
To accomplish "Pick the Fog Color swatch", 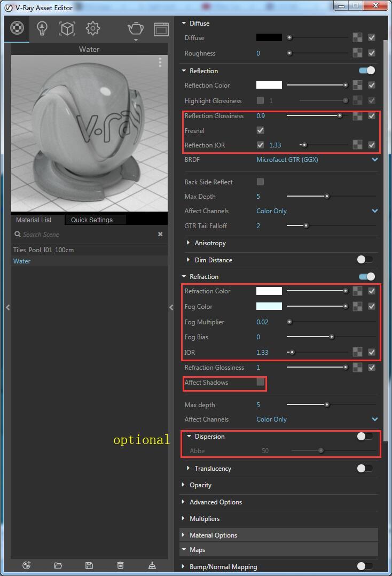I will point(269,306).
